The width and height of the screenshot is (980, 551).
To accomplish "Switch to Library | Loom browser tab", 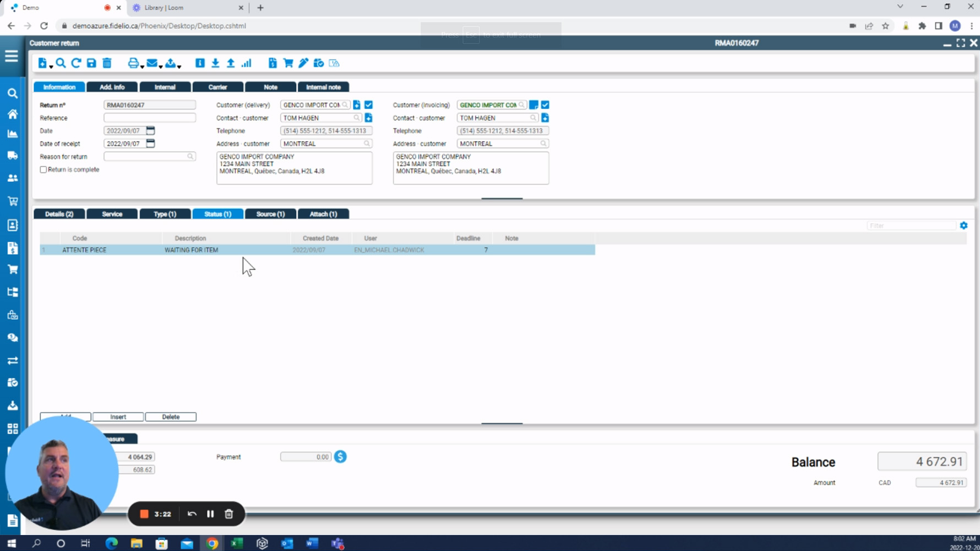I will tap(188, 8).
